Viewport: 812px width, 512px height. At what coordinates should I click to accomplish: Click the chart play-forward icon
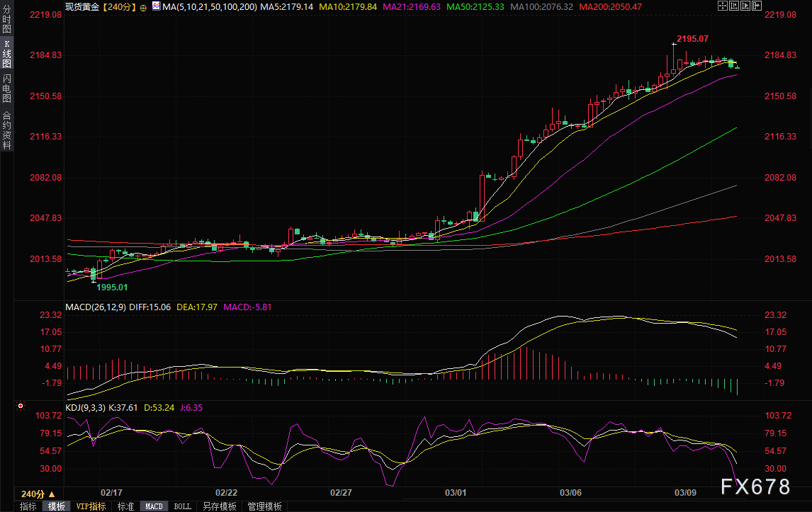[745, 6]
